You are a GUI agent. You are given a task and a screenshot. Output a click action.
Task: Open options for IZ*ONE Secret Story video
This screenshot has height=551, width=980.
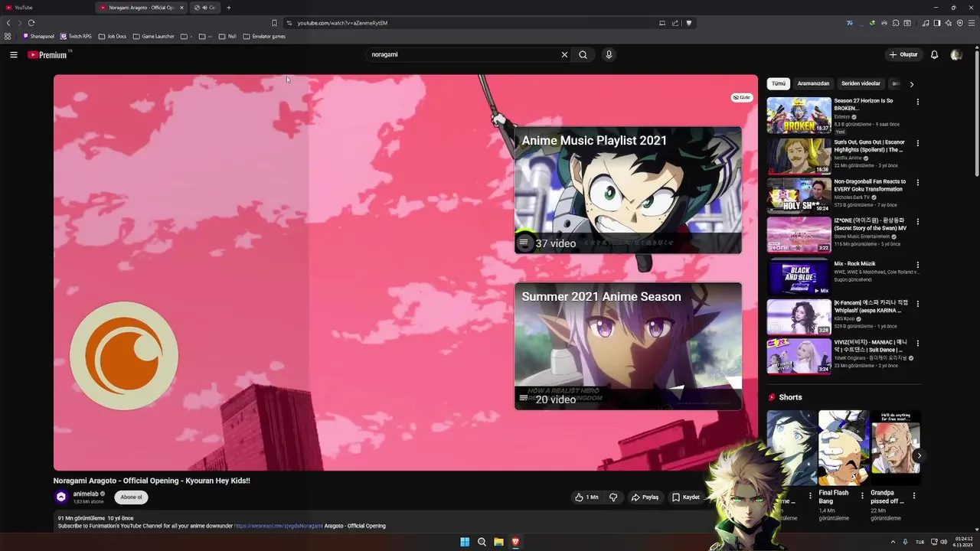917,223
